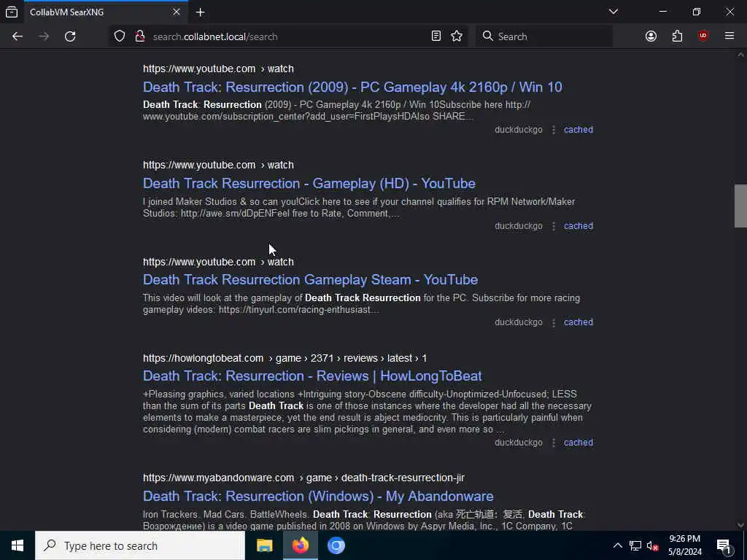747x560 pixels.
Task: Open cached link for the Gameplay Steam result
Action: (x=578, y=322)
